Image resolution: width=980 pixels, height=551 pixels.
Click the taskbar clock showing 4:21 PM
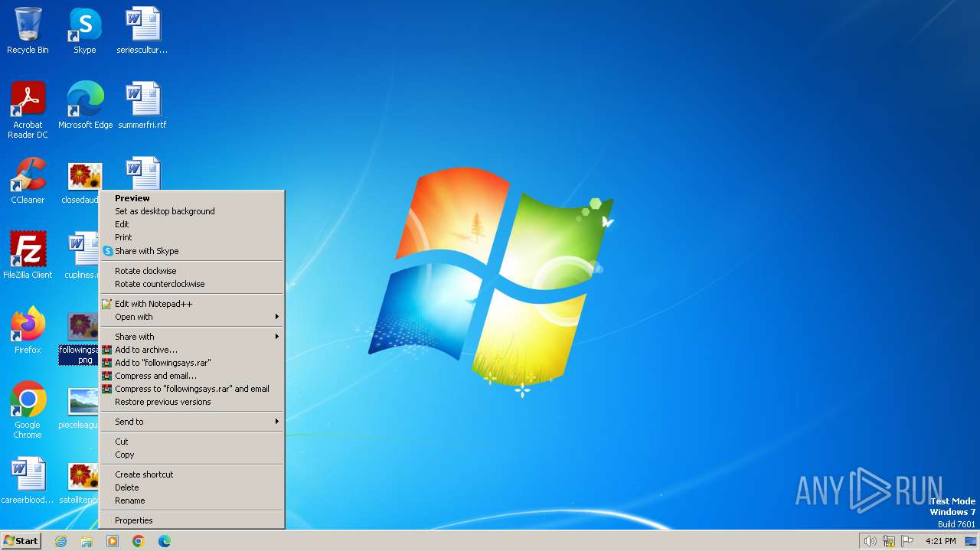click(940, 541)
